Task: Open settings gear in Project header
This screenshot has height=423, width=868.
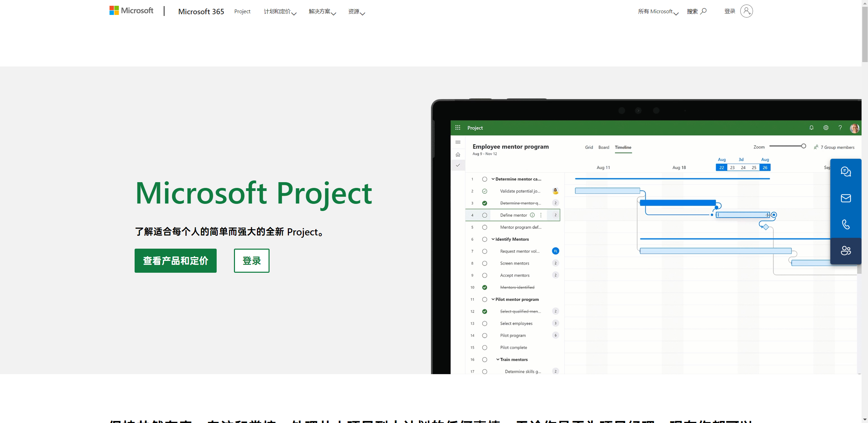Action: pos(826,128)
